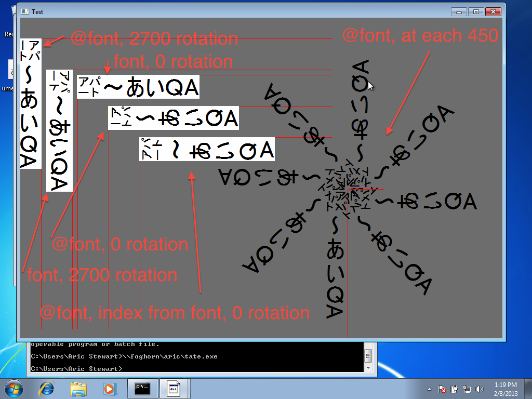The width and height of the screenshot is (532, 399).
Task: Click the Show Desktop button at taskbar end
Action: [529, 388]
